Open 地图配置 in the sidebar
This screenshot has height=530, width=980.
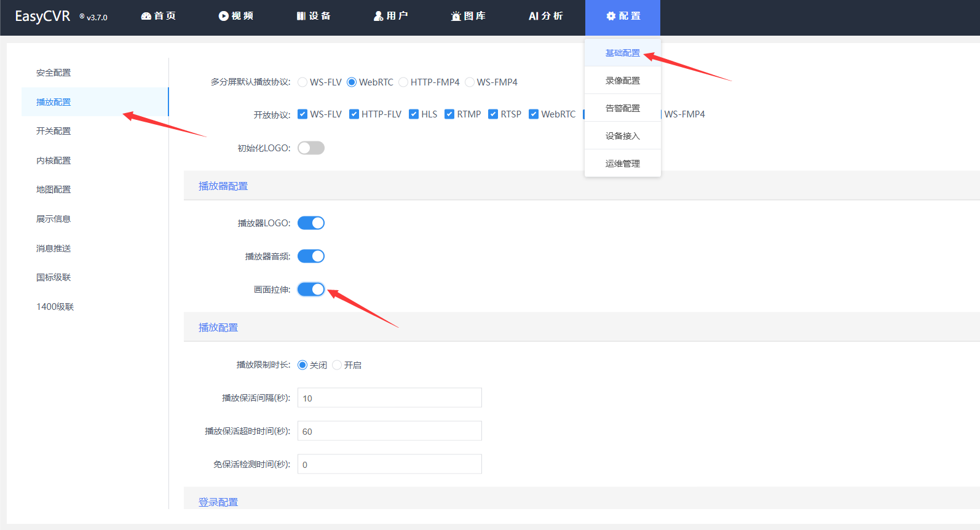(x=95, y=189)
